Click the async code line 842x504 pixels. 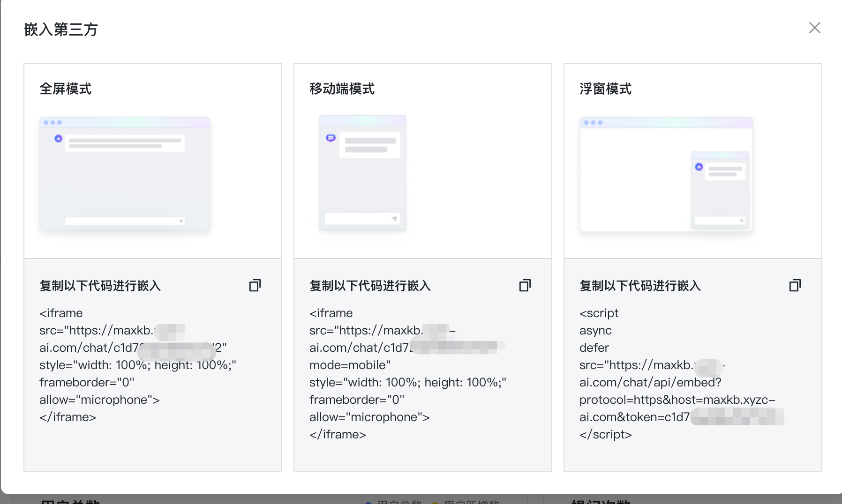595,330
